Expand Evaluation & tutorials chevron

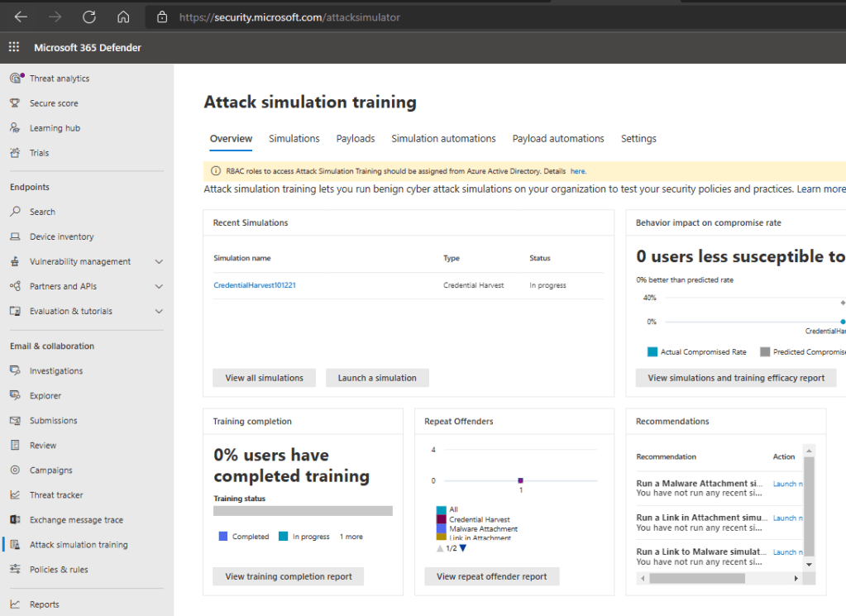coord(159,312)
